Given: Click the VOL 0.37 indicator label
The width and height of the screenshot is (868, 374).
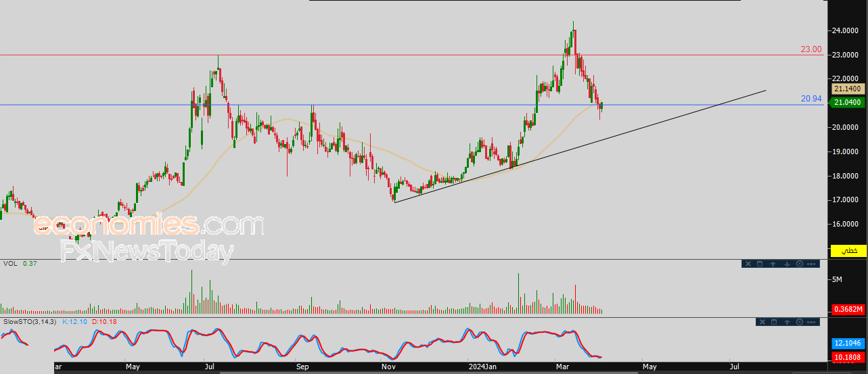Looking at the screenshot, I should pyautogui.click(x=19, y=263).
